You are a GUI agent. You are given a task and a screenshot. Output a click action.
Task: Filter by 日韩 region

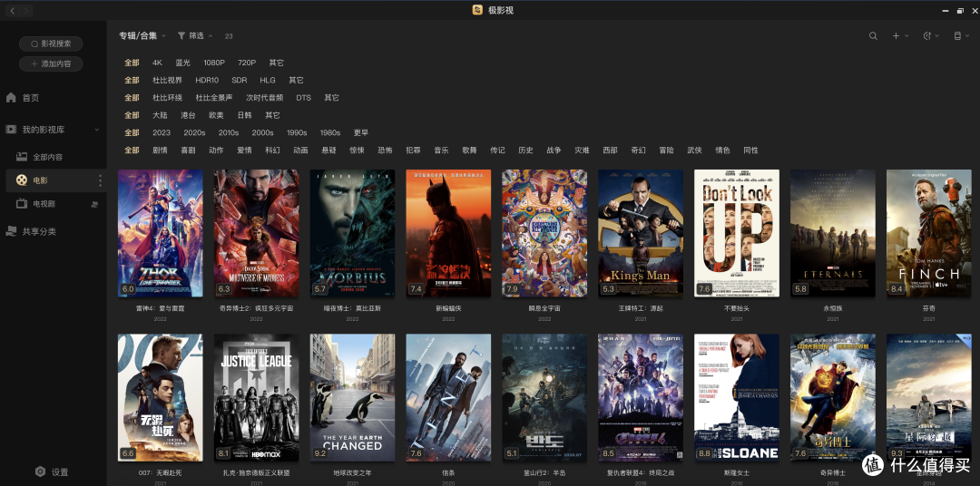coord(244,115)
